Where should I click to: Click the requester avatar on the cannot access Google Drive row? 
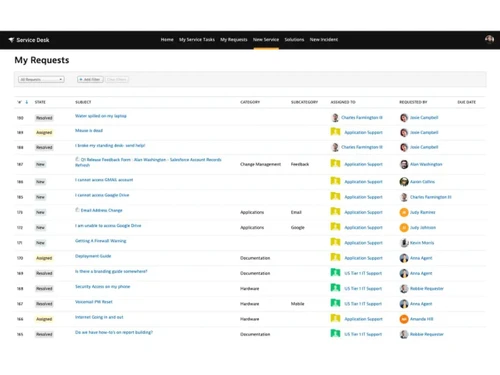pyautogui.click(x=404, y=197)
